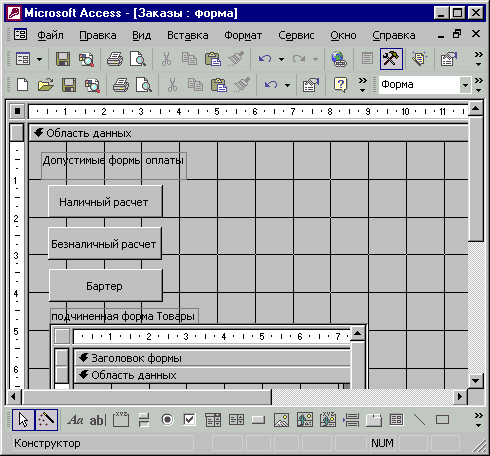
Task: Select the Text Box (ab|) tool
Action: [98, 420]
